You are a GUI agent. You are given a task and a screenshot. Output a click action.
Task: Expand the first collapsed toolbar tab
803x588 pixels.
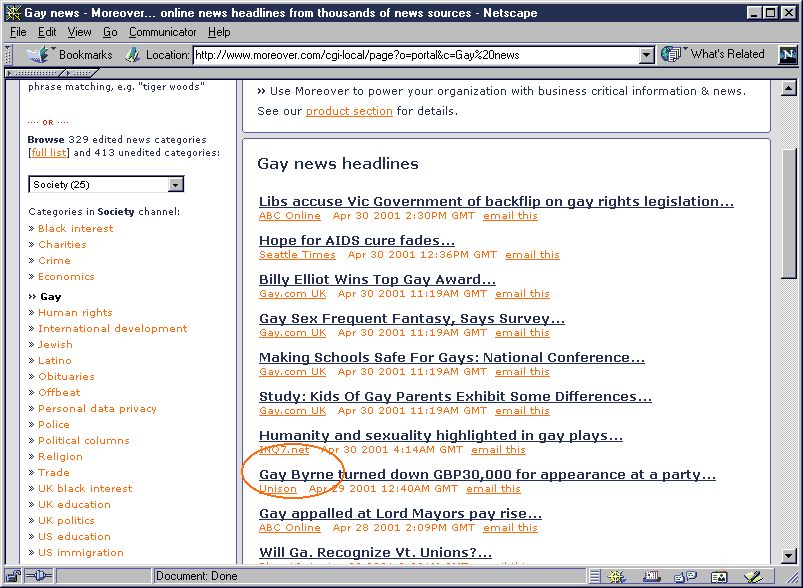tap(33, 73)
